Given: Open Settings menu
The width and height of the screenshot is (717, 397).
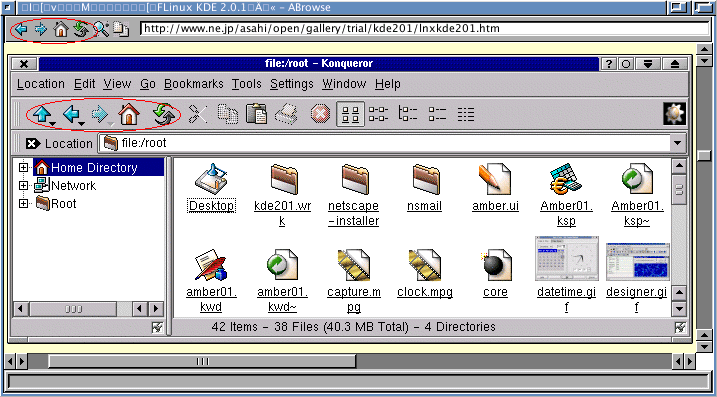Looking at the screenshot, I should pos(292,84).
